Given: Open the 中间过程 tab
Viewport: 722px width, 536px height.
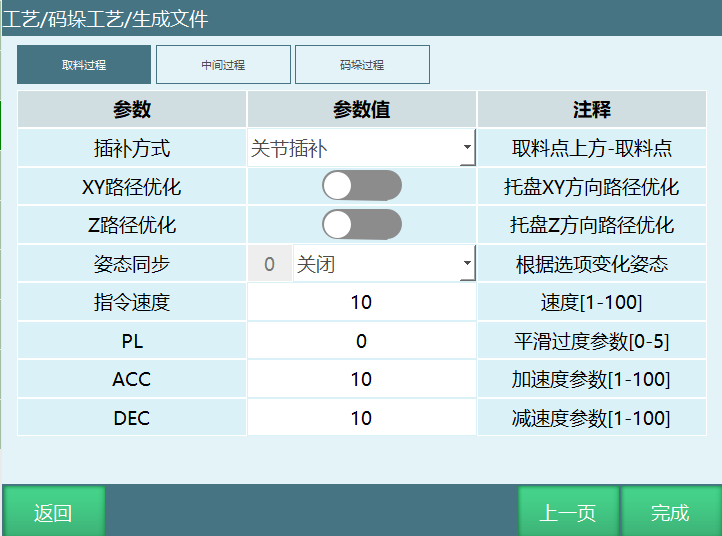Looking at the screenshot, I should [223, 65].
